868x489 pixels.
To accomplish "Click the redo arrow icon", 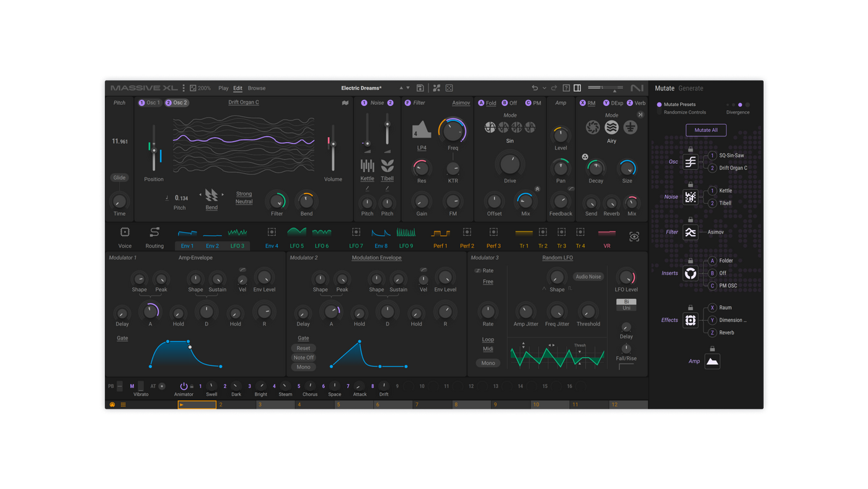I will 554,88.
